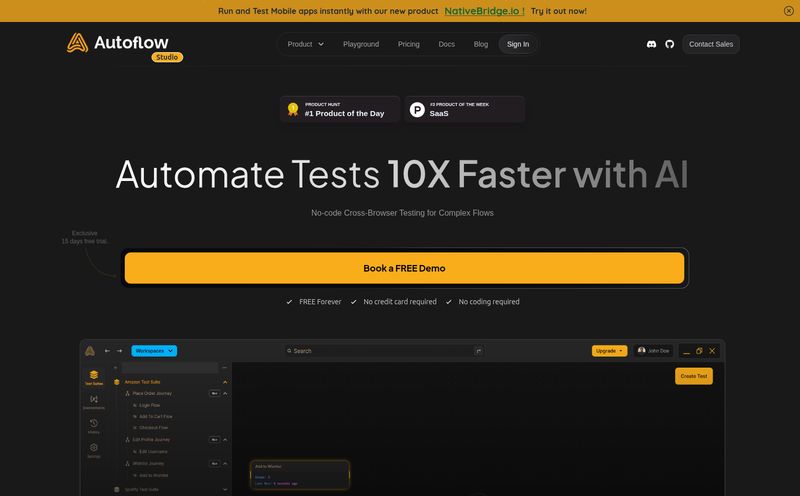
Task: Close the app preview window
Action: [x=712, y=351]
